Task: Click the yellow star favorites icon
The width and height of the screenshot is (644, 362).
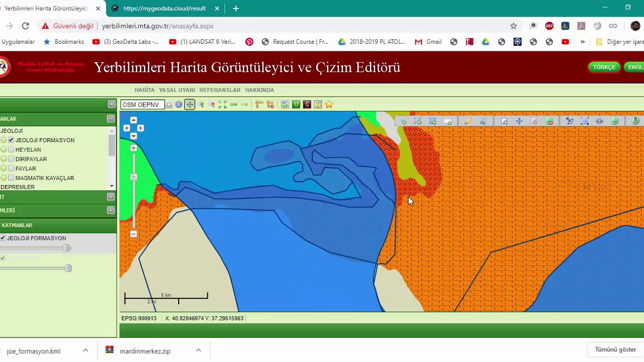Action: point(329,105)
